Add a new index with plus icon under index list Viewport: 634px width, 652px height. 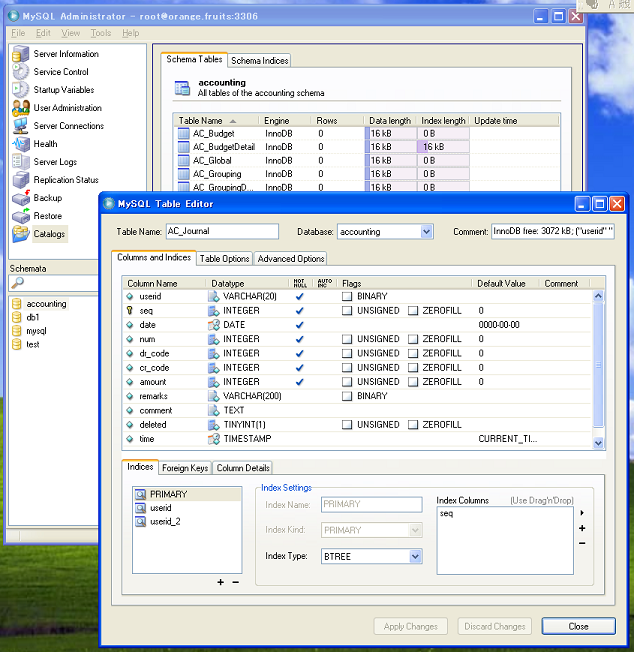pos(220,582)
